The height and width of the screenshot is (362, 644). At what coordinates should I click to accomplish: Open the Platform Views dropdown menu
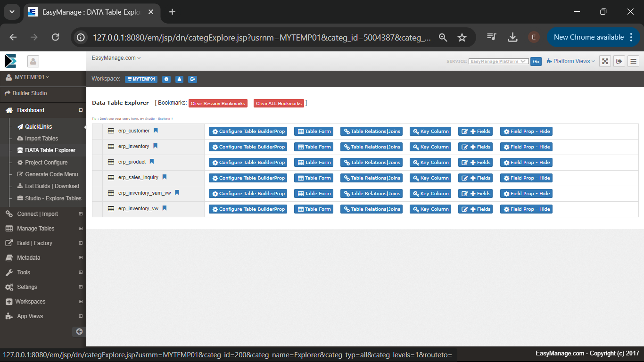[x=571, y=61]
